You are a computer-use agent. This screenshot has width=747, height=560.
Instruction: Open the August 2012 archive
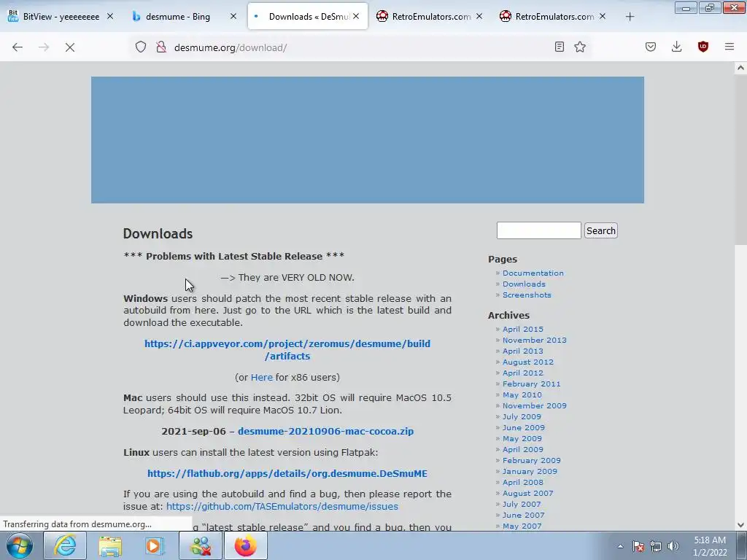[528, 362]
